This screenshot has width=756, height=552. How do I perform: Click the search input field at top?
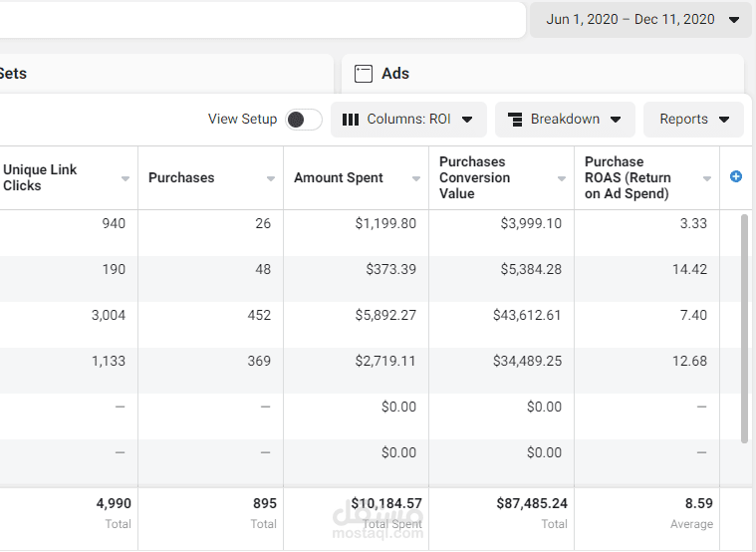tap(259, 19)
